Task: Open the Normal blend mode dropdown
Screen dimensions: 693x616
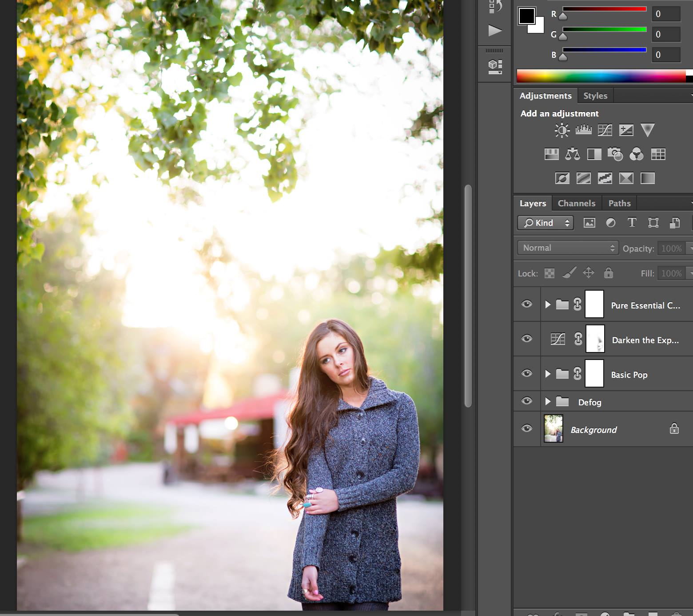Action: pyautogui.click(x=567, y=248)
